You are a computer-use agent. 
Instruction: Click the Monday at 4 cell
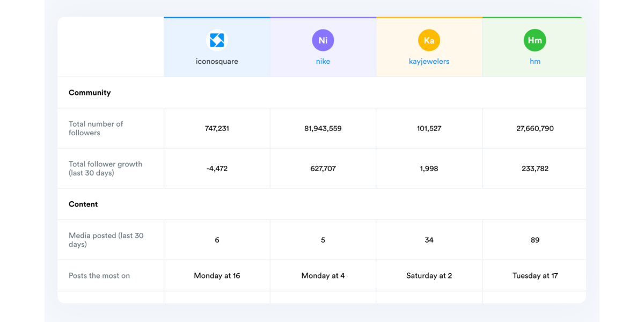323,276
